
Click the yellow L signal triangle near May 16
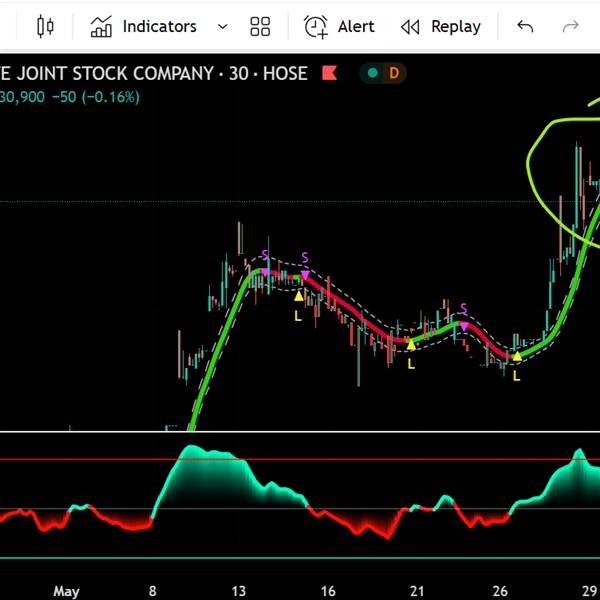point(299,296)
